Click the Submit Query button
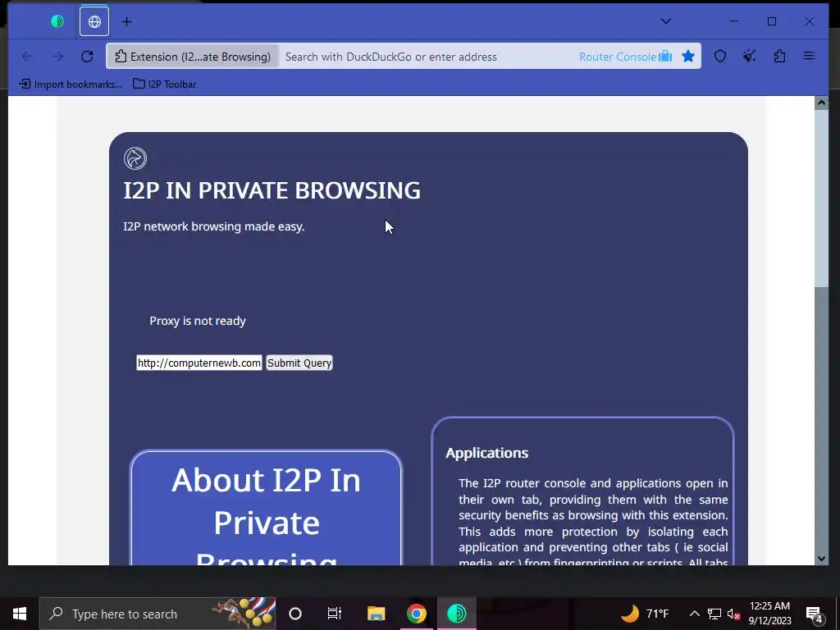This screenshot has width=840, height=630. coord(299,363)
